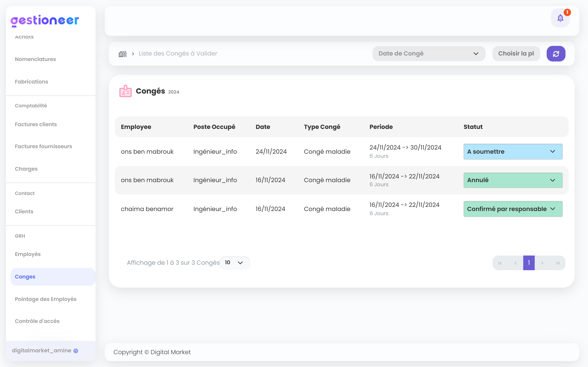Expand the 'Choisir la période' selector
The width and height of the screenshot is (588, 367).
coord(516,54)
